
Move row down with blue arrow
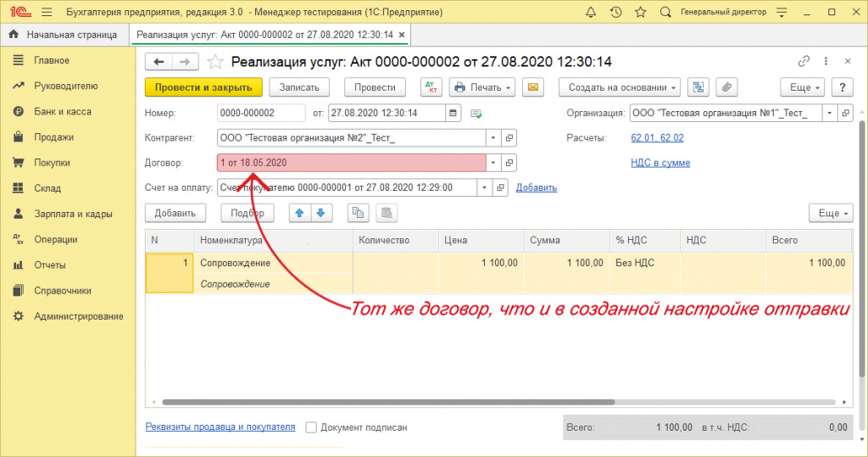tap(321, 214)
